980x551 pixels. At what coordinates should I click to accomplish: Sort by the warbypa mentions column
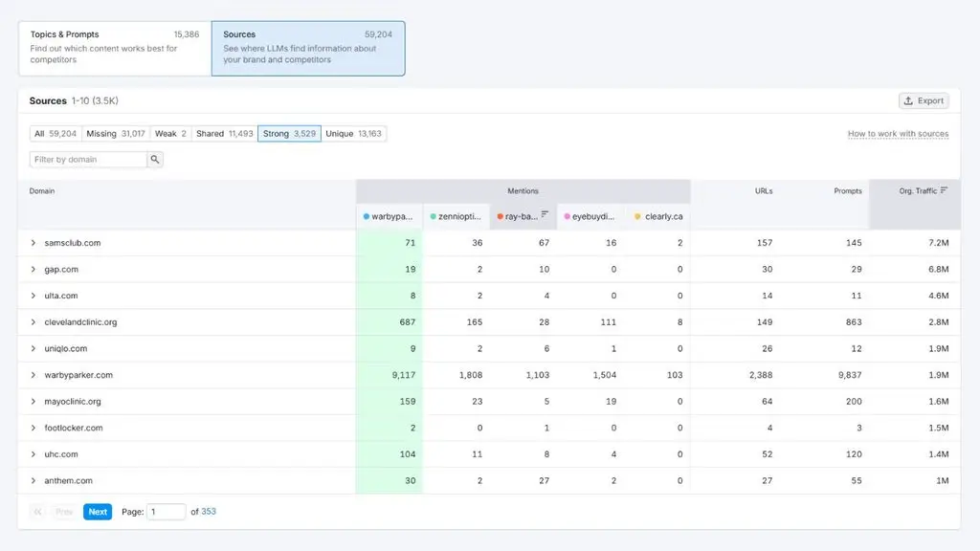pyautogui.click(x=390, y=217)
